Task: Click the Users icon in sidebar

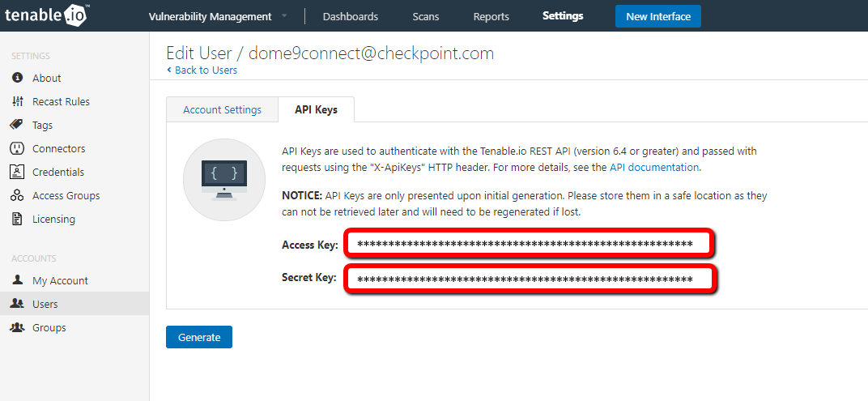Action: click(17, 304)
